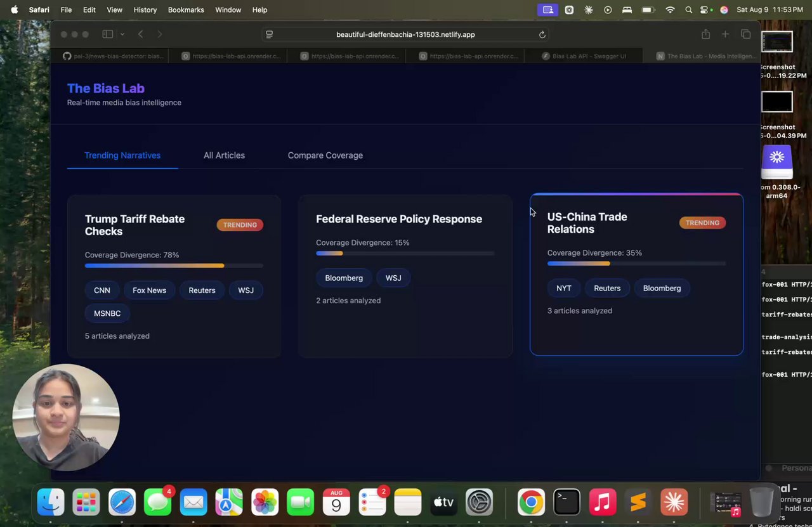This screenshot has width=812, height=527.
Task: Toggle the Safari sidebar icon
Action: point(108,34)
